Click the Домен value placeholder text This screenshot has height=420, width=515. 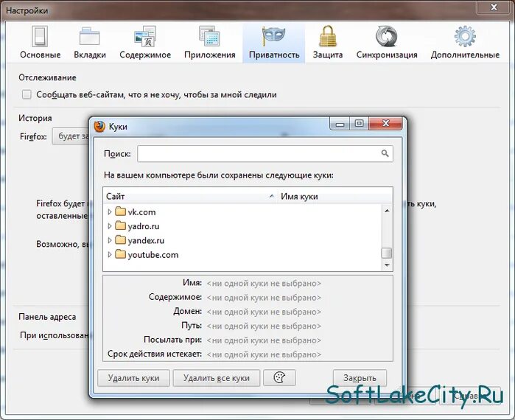(264, 312)
